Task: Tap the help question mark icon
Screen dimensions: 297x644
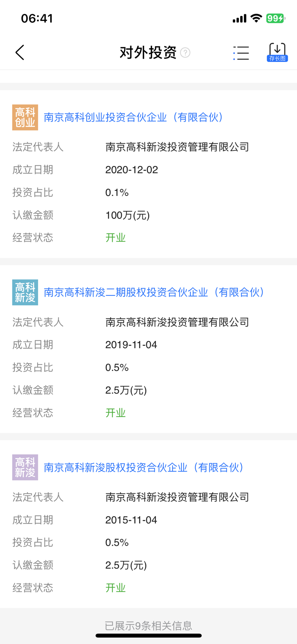Action: pos(185,53)
